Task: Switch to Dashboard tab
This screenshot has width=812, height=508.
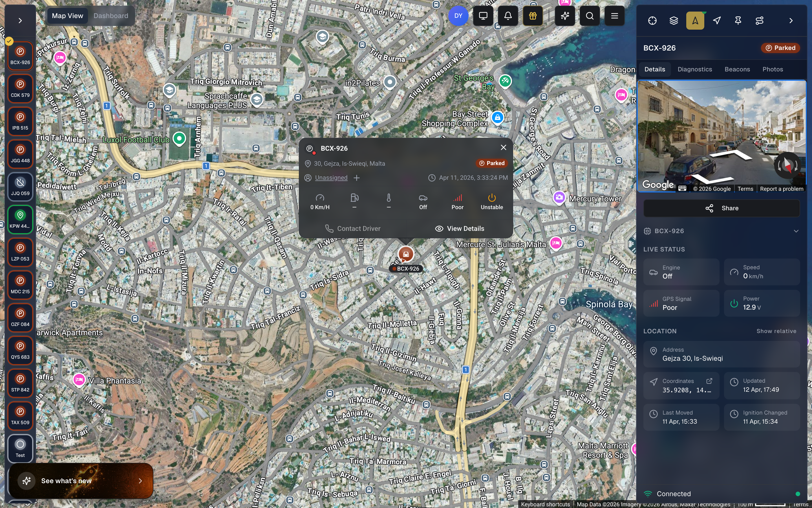Action: 111,16
